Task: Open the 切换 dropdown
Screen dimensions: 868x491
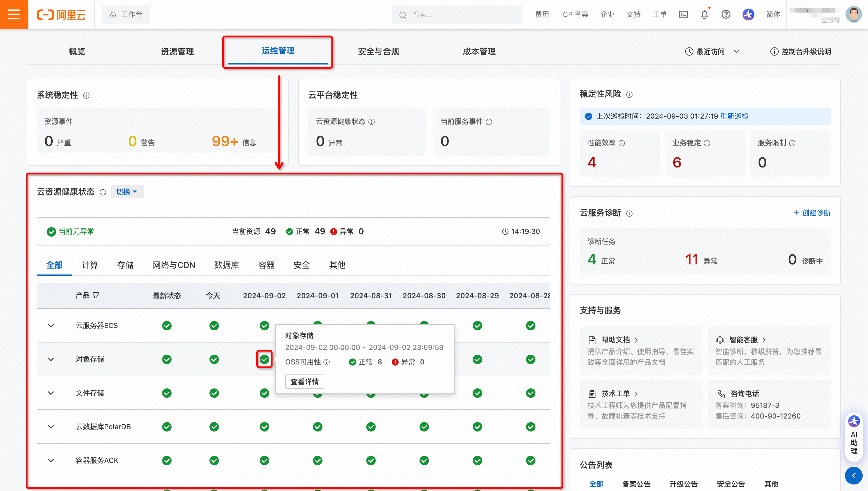Action: pyautogui.click(x=128, y=192)
